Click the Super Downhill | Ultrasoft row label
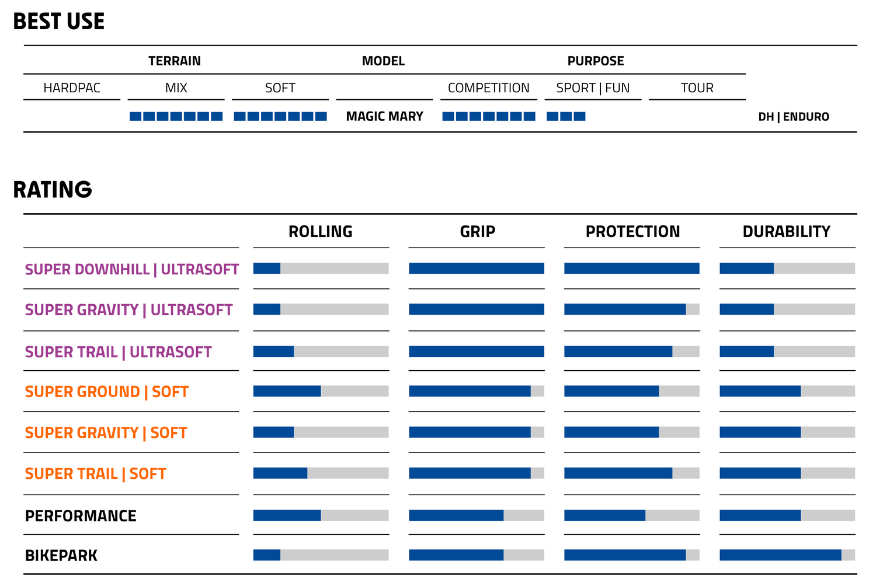Screen dimensions: 876x588 click(x=131, y=269)
